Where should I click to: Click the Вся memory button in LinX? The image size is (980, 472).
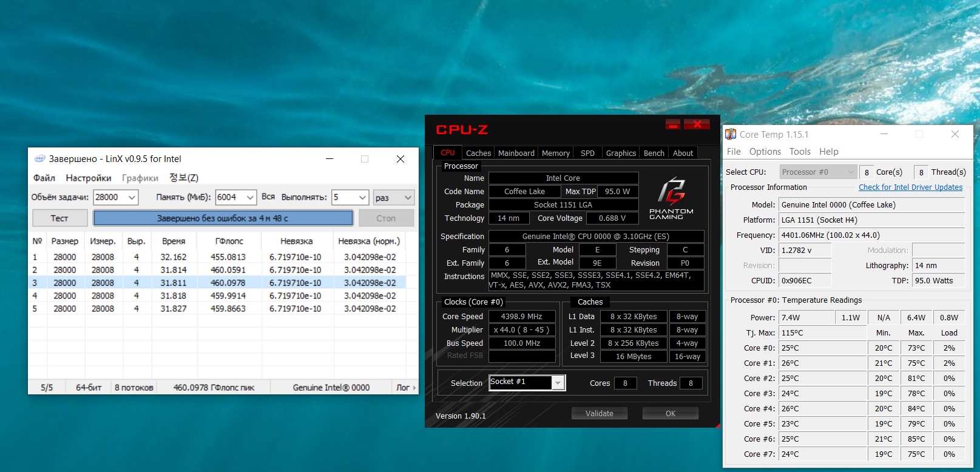tap(268, 197)
